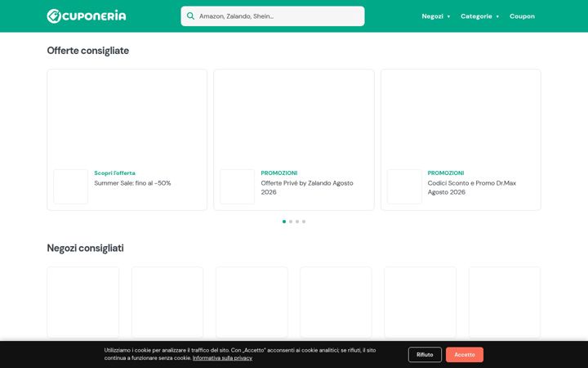
Task: Click PROMOZIONI label above Privé by Zalando
Action: coord(279,173)
